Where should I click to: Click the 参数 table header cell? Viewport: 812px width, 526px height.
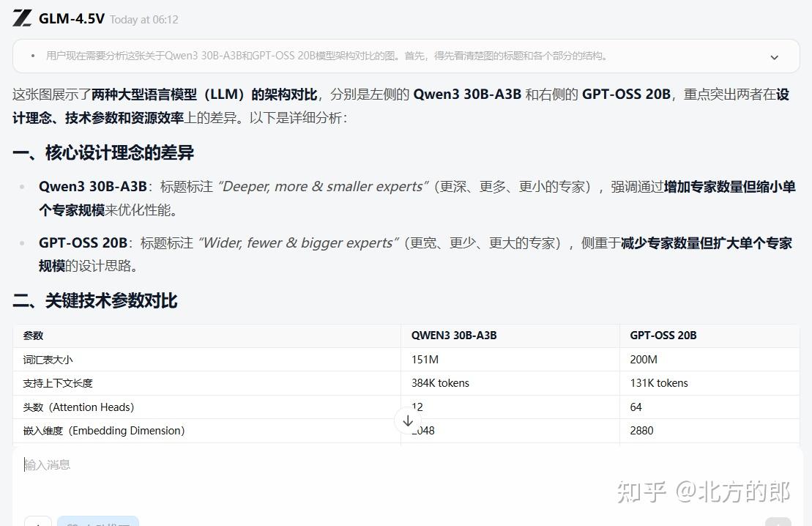click(34, 336)
